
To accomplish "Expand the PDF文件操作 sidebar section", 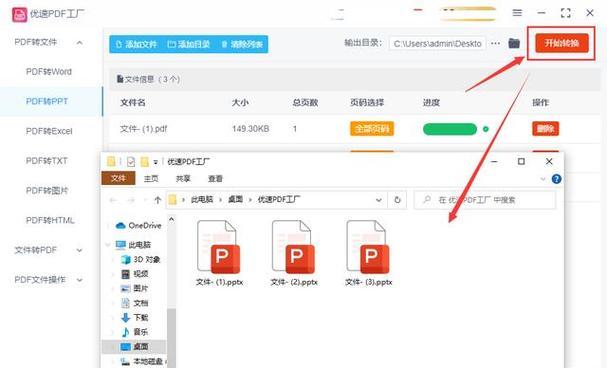I will tap(80, 280).
